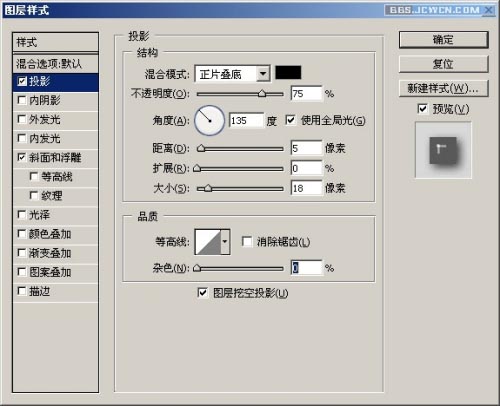The height and width of the screenshot is (406, 500).
Task: Open the 混合模式 dropdown arrow
Action: [x=263, y=73]
